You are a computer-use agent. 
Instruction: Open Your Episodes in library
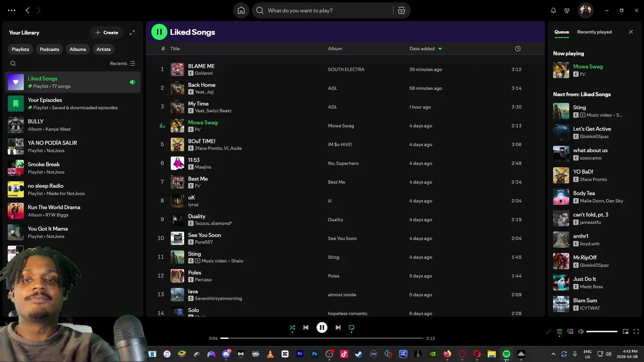pyautogui.click(x=73, y=104)
